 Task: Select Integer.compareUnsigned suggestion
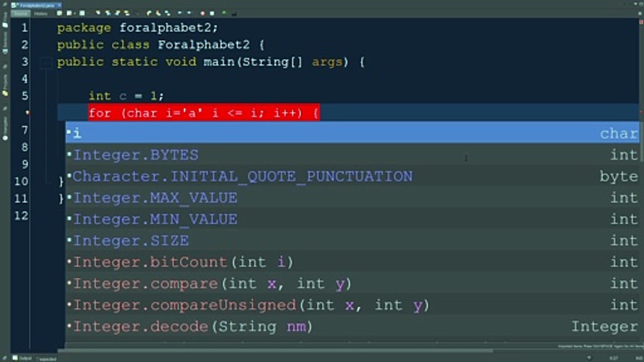click(x=352, y=305)
